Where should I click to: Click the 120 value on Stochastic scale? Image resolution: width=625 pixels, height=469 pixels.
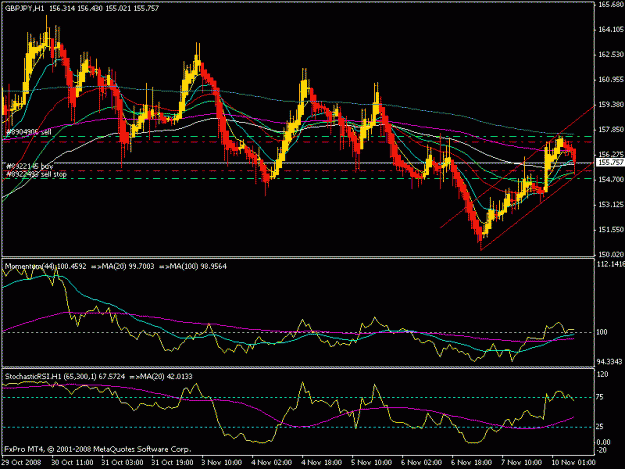[602, 375]
